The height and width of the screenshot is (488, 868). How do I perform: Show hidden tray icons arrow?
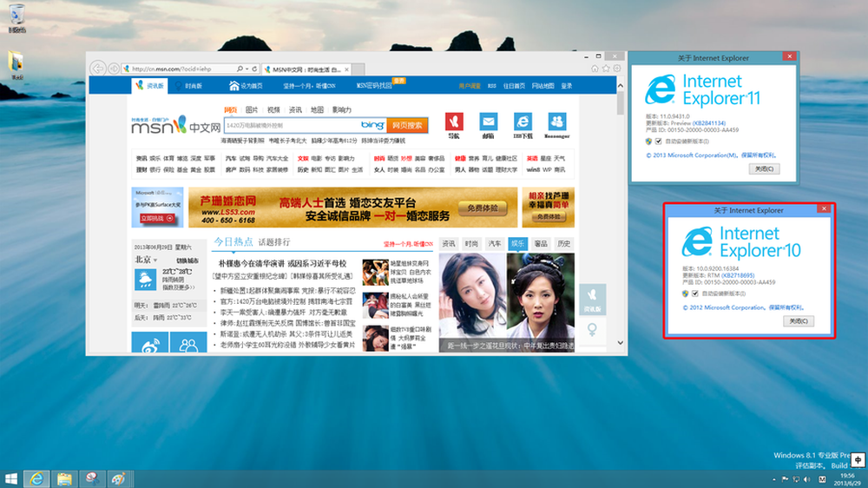point(774,479)
